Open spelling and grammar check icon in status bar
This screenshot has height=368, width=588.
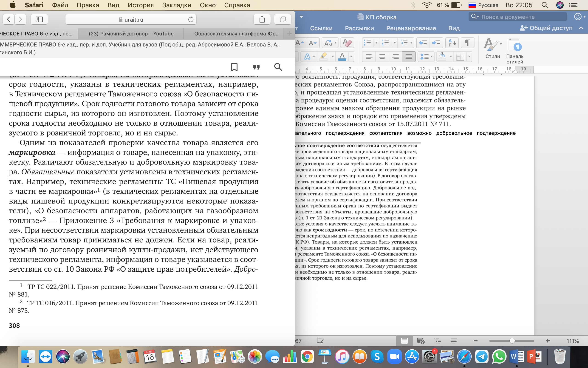(x=320, y=341)
